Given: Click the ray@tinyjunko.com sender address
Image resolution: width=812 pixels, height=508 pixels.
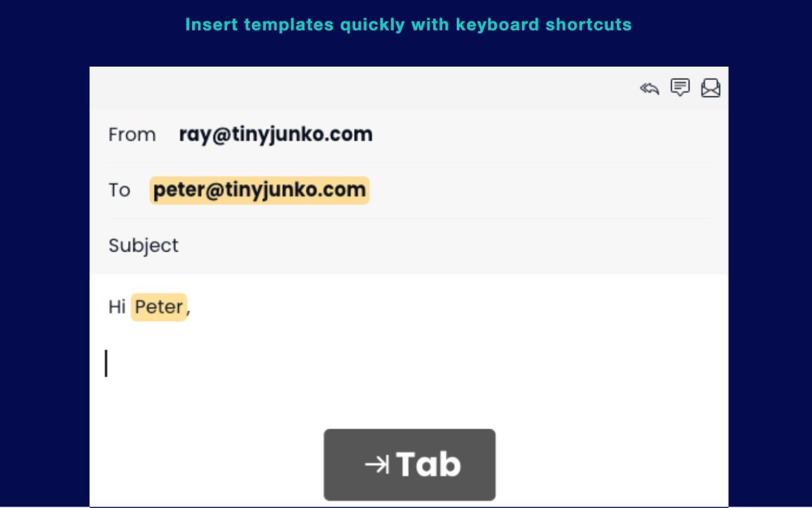Looking at the screenshot, I should point(275,135).
